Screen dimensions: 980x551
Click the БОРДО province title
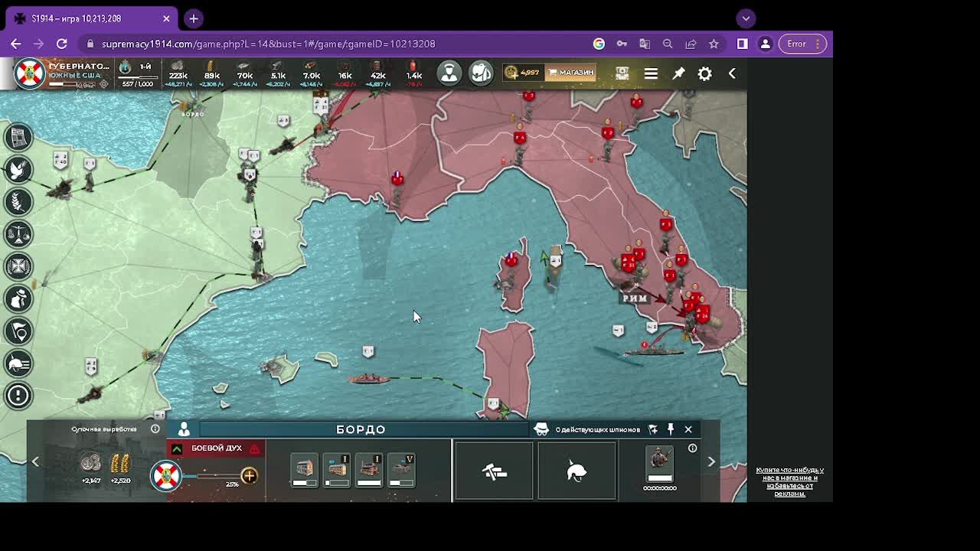coord(361,430)
